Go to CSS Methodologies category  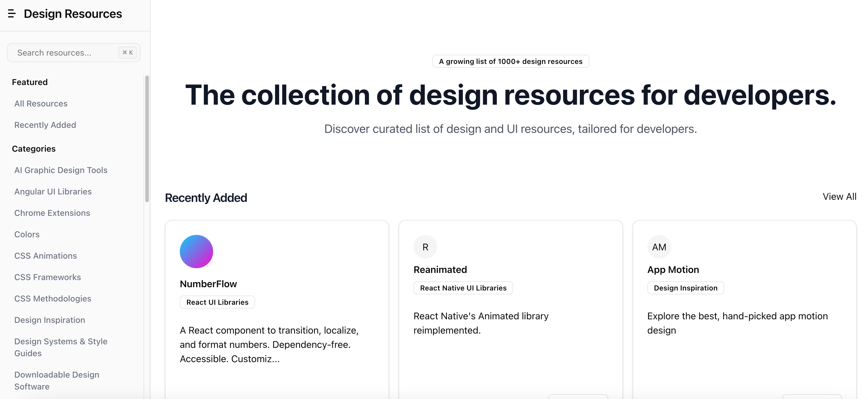pos(53,299)
